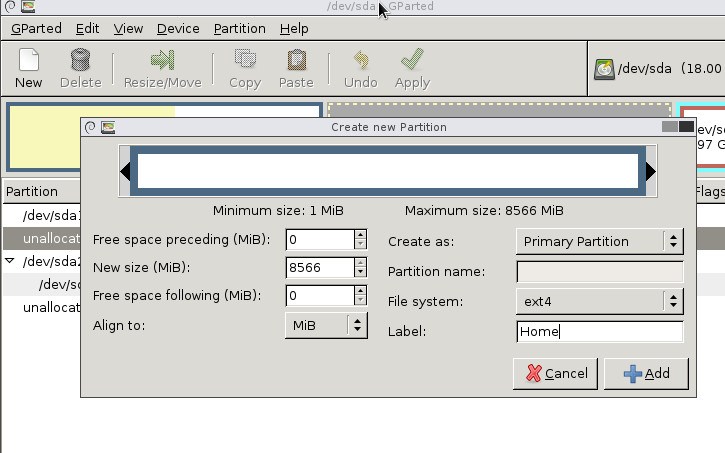Image resolution: width=725 pixels, height=453 pixels.
Task: Click the Label field containing Home
Action: pyautogui.click(x=600, y=331)
